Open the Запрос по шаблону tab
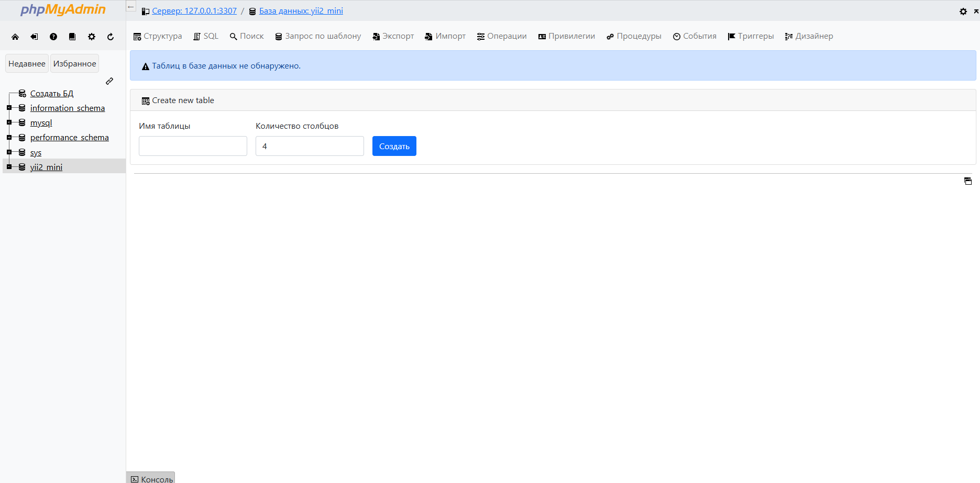The height and width of the screenshot is (483, 980). click(318, 36)
